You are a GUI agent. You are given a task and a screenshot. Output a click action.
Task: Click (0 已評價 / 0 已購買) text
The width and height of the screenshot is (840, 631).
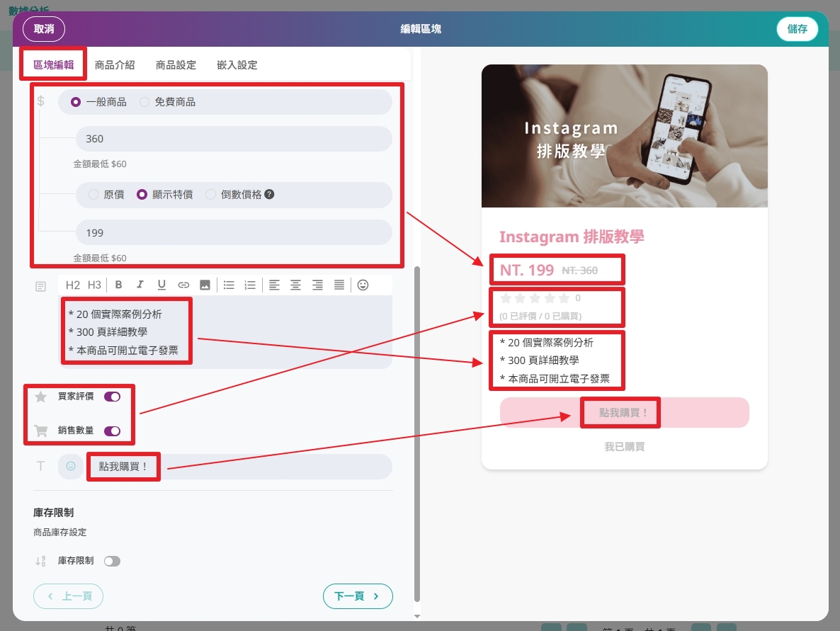tap(540, 316)
